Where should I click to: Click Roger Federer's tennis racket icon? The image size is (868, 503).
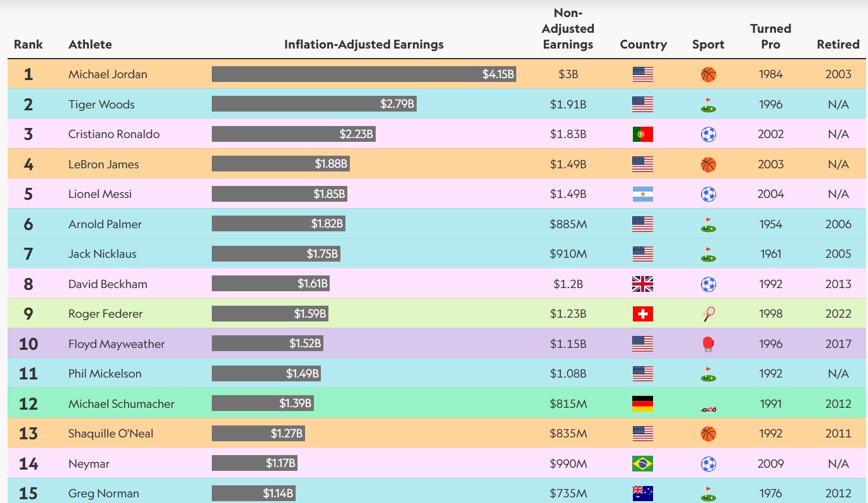[708, 314]
